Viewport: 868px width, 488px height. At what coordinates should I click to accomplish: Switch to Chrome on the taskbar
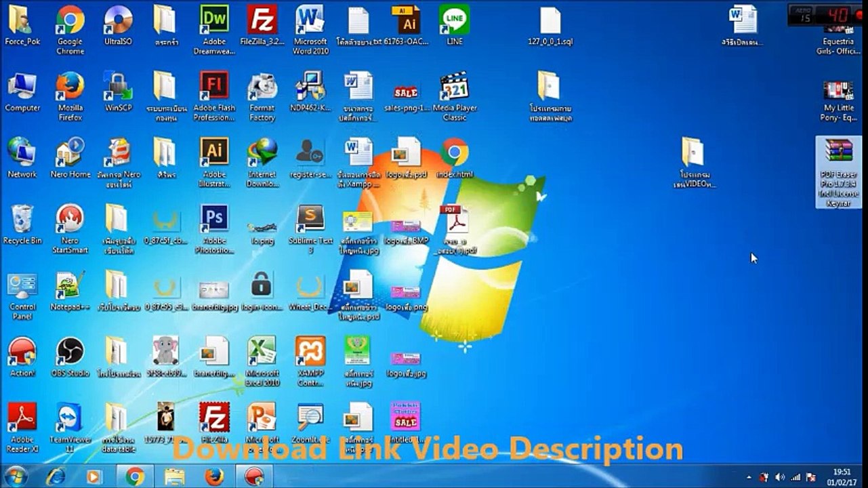(135, 477)
